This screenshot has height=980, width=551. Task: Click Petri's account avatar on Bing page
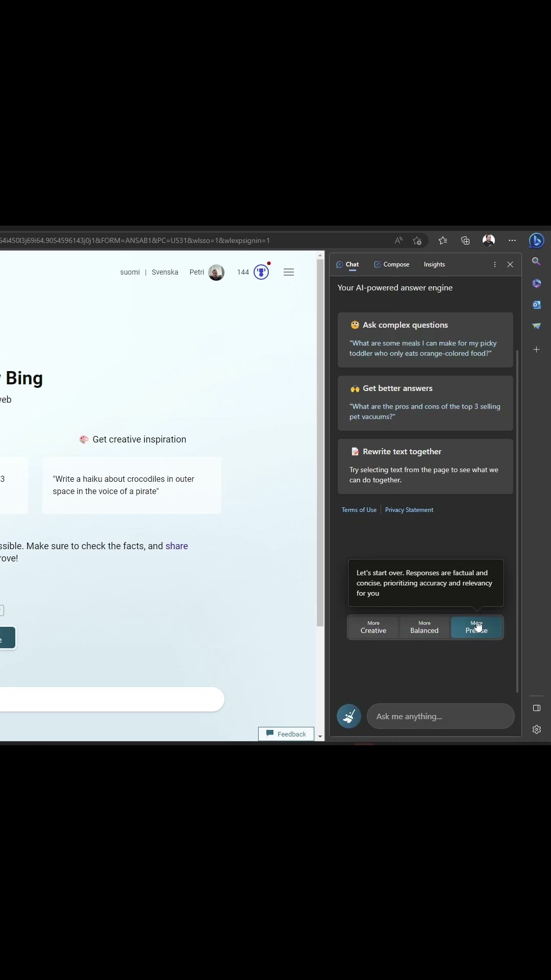coord(216,272)
